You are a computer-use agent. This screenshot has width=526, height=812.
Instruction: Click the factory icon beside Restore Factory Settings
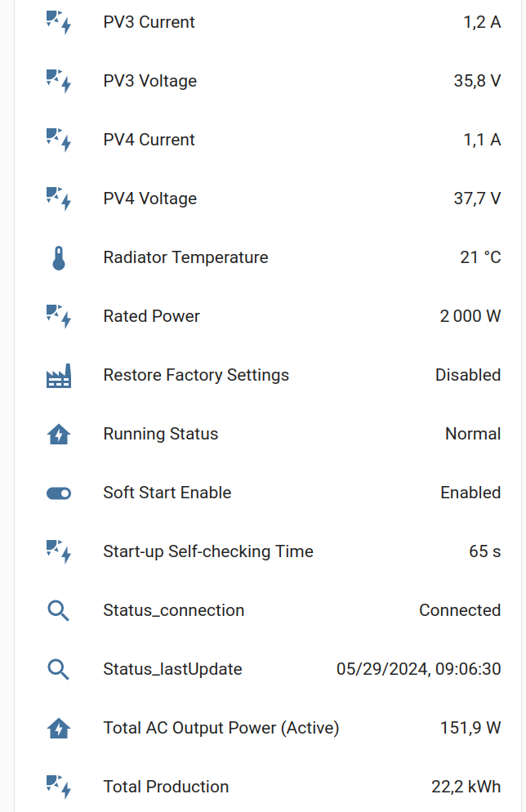point(59,376)
